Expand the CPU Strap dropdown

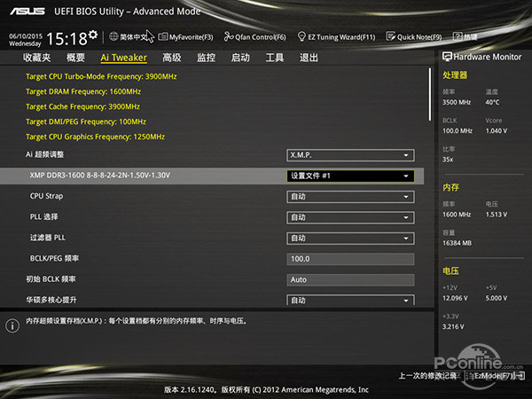(x=350, y=197)
